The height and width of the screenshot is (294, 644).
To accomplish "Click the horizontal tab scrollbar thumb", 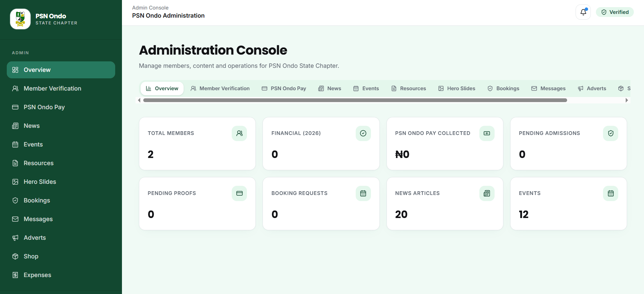I will pos(355,100).
